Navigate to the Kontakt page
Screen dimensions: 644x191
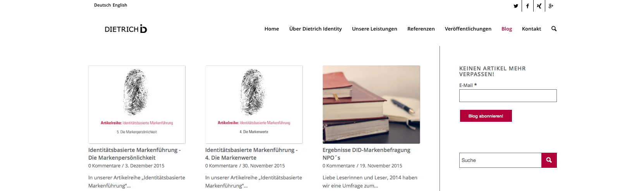pyautogui.click(x=531, y=29)
